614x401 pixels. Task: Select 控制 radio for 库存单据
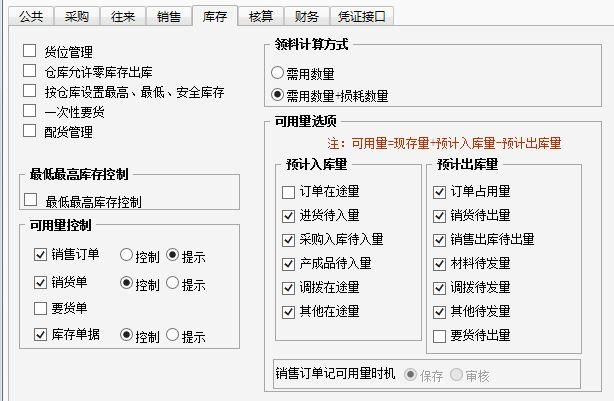coord(126,335)
